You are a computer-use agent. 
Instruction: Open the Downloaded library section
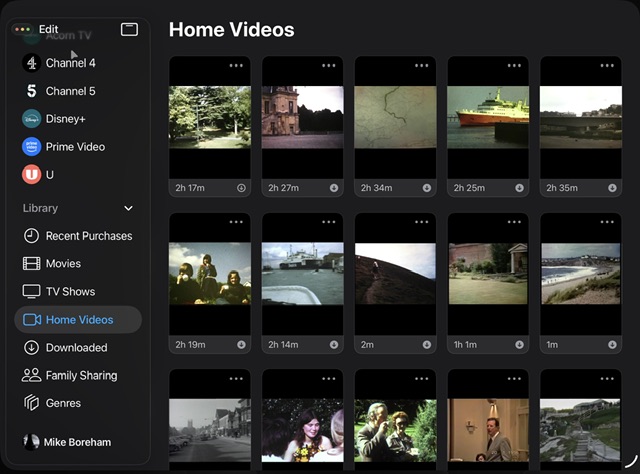coord(76,347)
